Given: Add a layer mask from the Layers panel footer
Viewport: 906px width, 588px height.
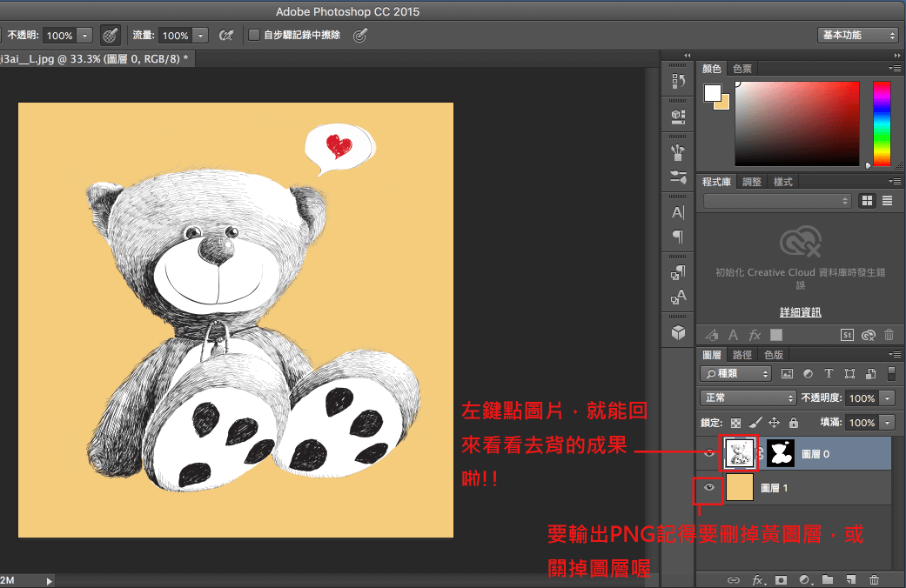Looking at the screenshot, I should click(781, 579).
